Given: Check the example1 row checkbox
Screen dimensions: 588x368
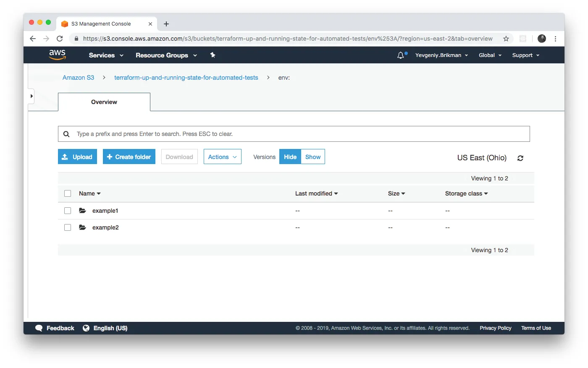Looking at the screenshot, I should pos(68,211).
